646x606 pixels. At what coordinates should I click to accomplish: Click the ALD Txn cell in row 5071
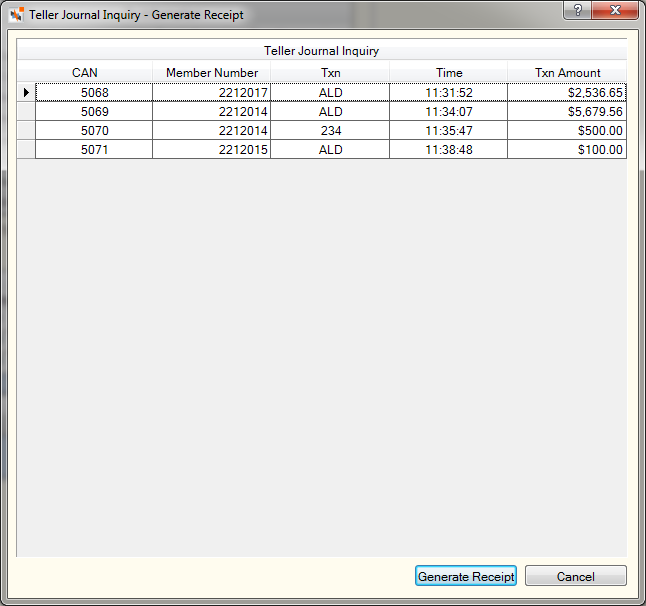click(x=330, y=149)
